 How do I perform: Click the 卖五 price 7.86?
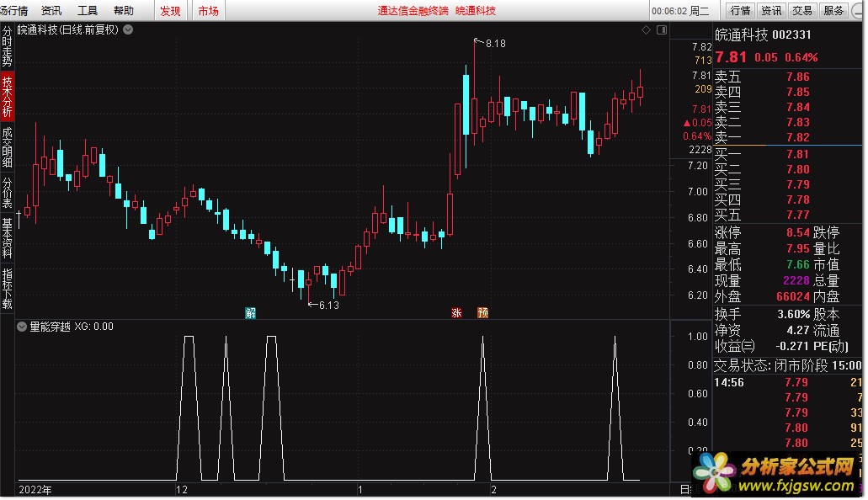[797, 77]
